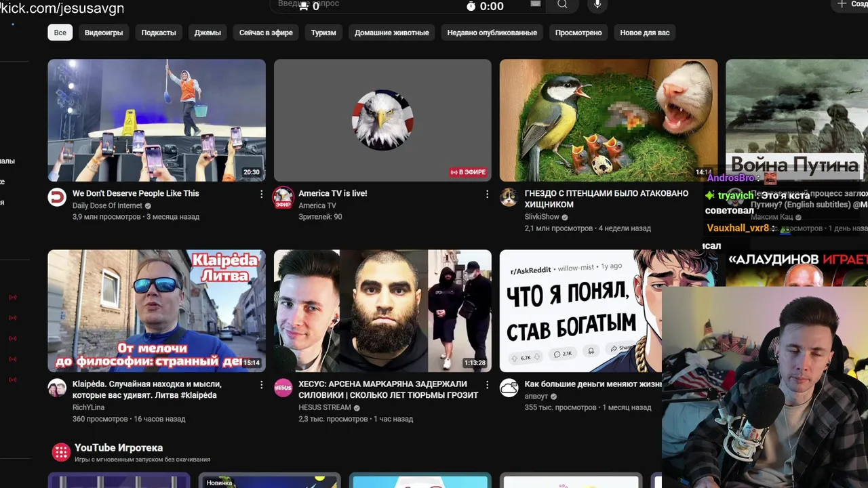Click the YouTube Игротека section heading

pos(119,448)
